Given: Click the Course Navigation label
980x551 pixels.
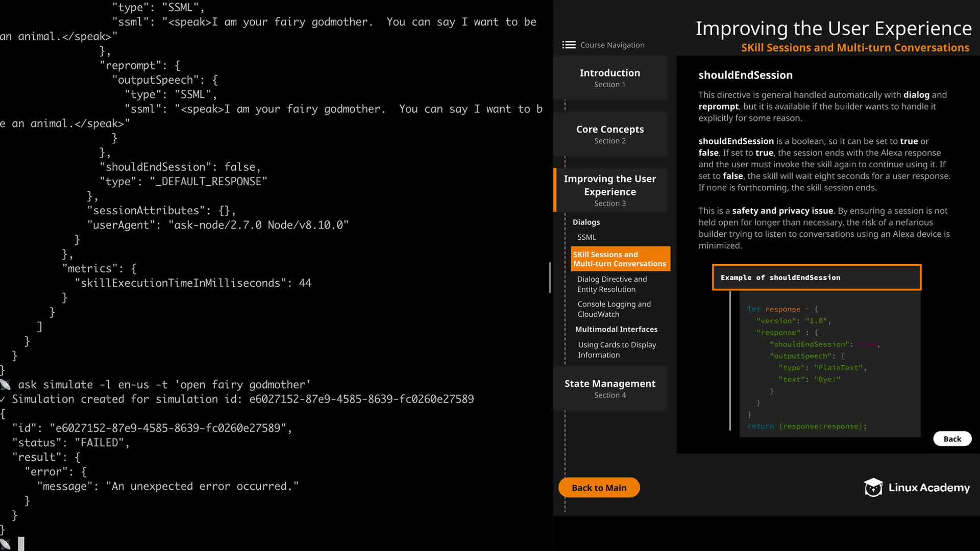Looking at the screenshot, I should click(x=612, y=45).
